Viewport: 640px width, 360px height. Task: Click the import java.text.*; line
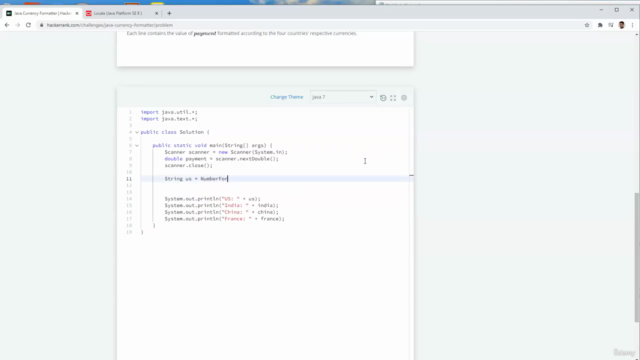pyautogui.click(x=169, y=119)
